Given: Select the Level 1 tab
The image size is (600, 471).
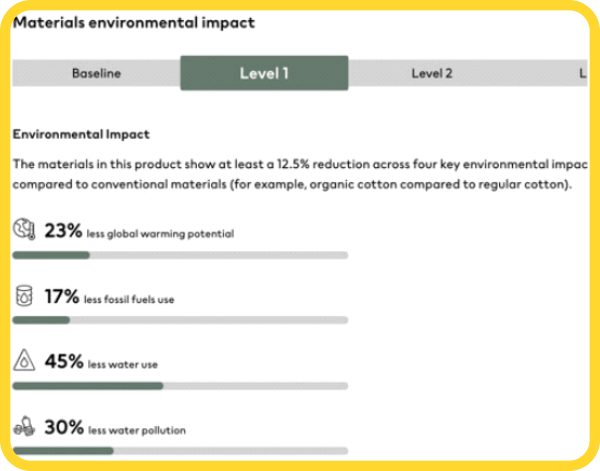Looking at the screenshot, I should [x=264, y=73].
